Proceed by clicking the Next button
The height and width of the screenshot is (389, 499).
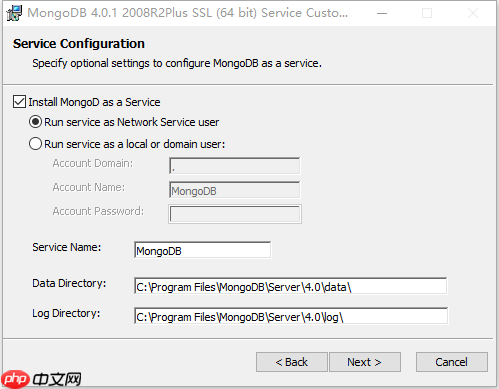pos(365,362)
